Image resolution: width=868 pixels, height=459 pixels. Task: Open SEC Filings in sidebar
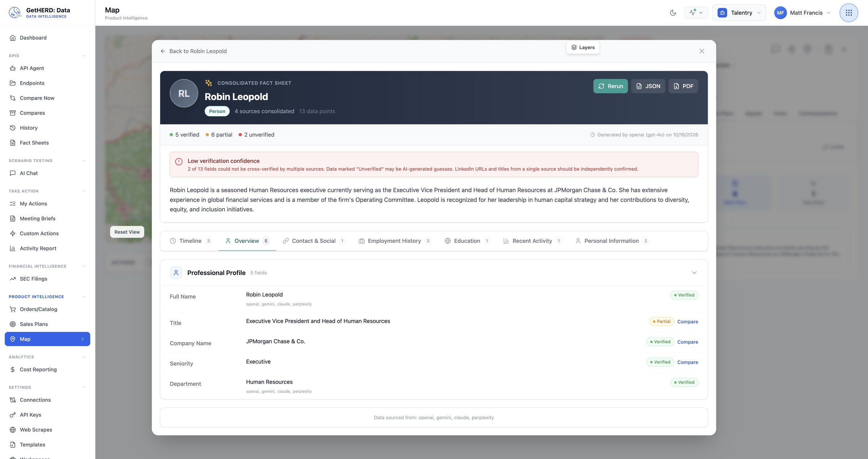[47, 279]
